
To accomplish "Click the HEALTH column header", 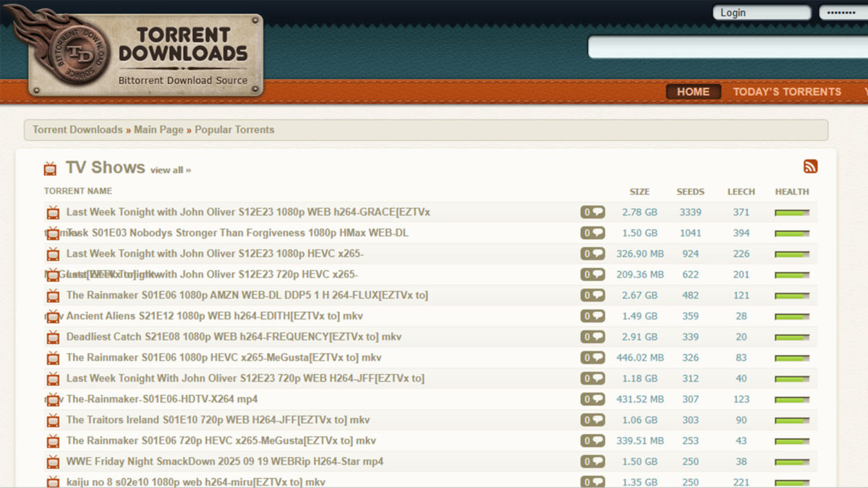I will pos(792,192).
